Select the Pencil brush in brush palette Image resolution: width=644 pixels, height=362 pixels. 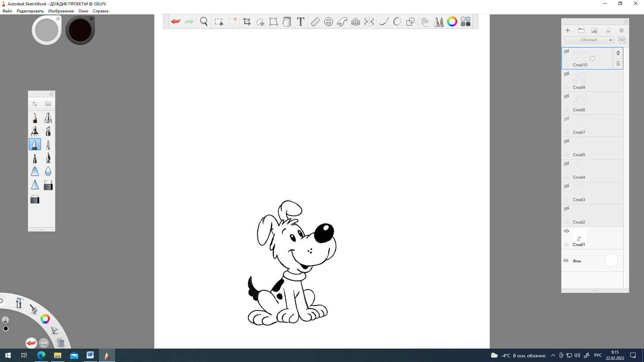click(x=35, y=118)
